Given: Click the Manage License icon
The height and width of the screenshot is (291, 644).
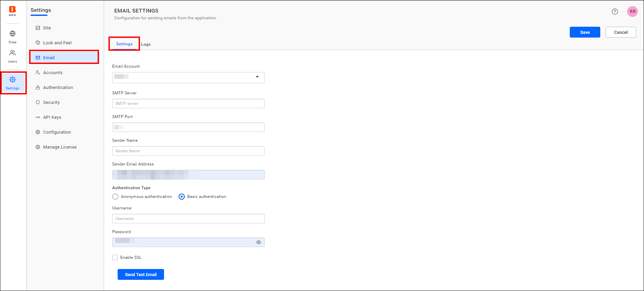Looking at the screenshot, I should [38, 147].
